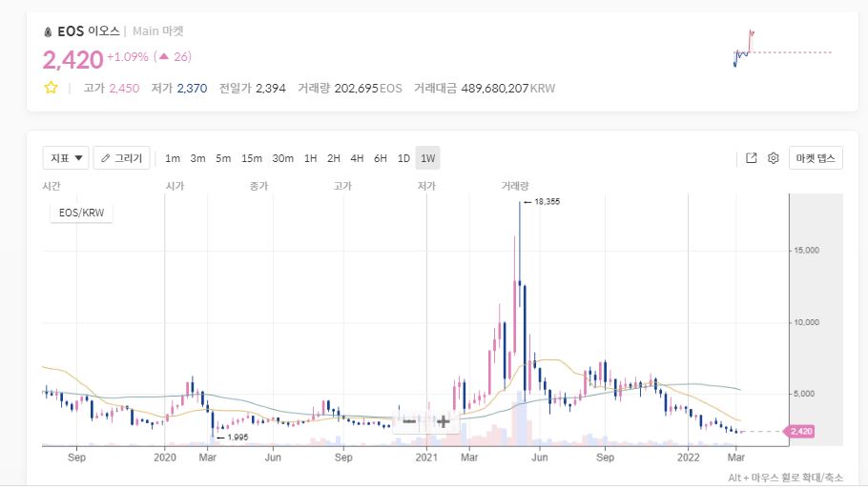The height and width of the screenshot is (489, 868).
Task: Switch chart to 15m interval
Action: pos(252,158)
